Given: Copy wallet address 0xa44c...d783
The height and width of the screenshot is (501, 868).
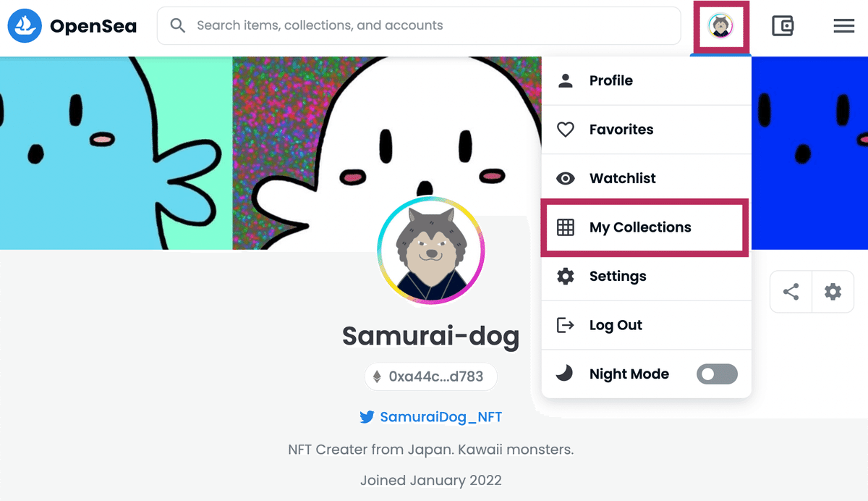Looking at the screenshot, I should pos(430,376).
